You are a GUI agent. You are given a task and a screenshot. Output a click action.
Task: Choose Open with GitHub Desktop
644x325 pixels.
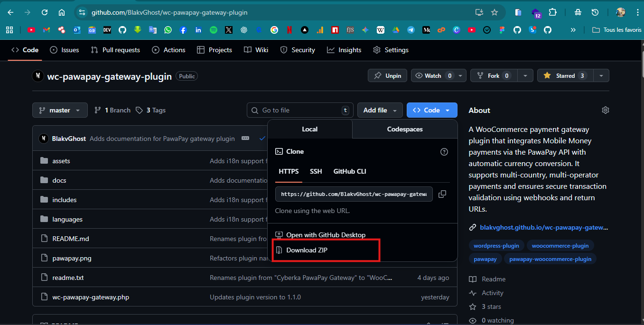click(x=321, y=235)
